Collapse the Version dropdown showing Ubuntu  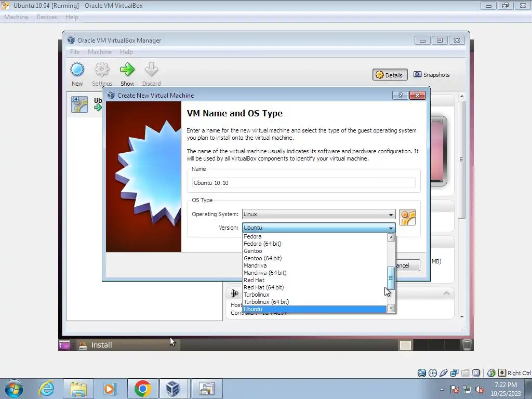(318, 228)
